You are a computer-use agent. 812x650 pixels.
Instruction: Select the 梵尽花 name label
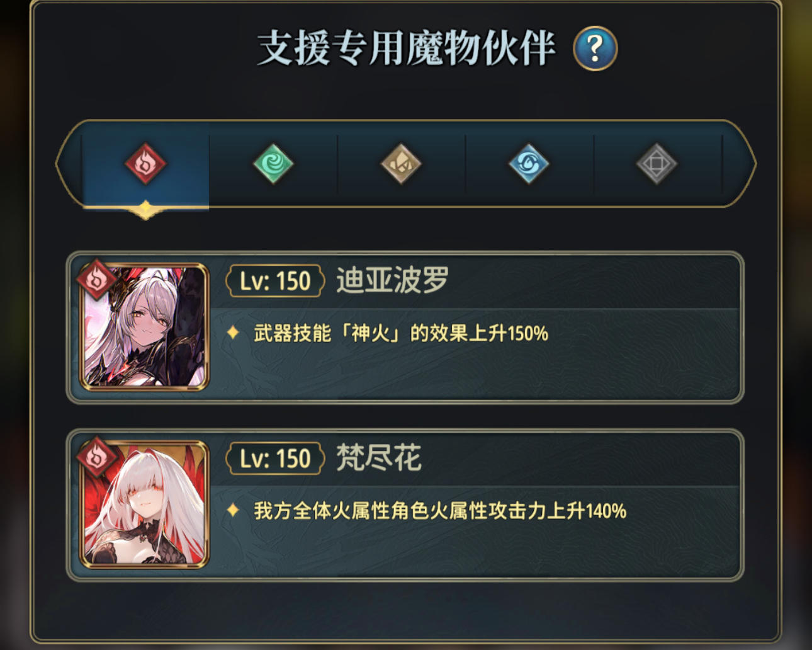pyautogui.click(x=378, y=458)
